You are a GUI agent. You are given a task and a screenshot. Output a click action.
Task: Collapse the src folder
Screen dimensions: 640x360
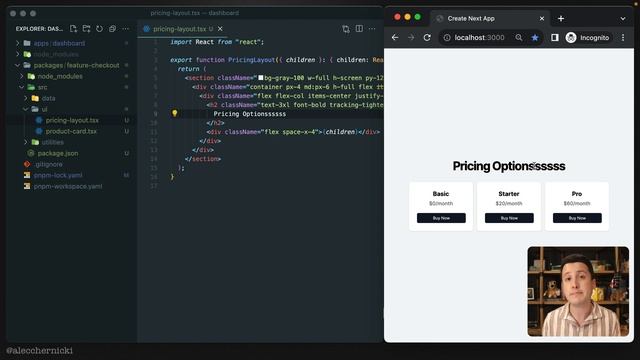click(x=42, y=87)
